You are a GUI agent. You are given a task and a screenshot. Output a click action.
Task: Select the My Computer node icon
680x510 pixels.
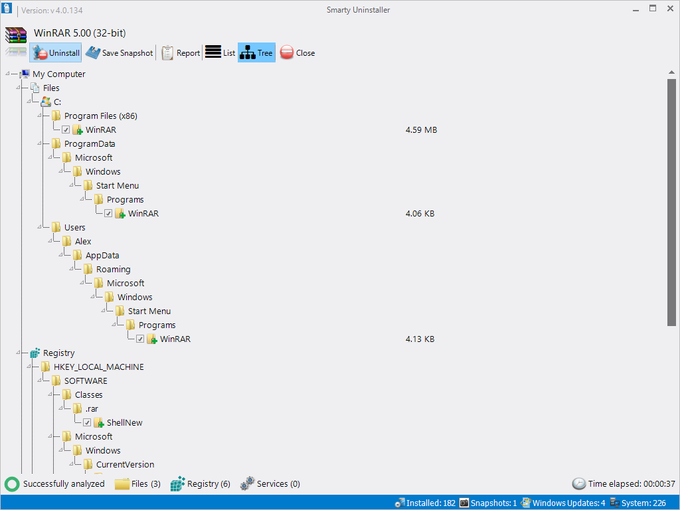[x=25, y=74]
